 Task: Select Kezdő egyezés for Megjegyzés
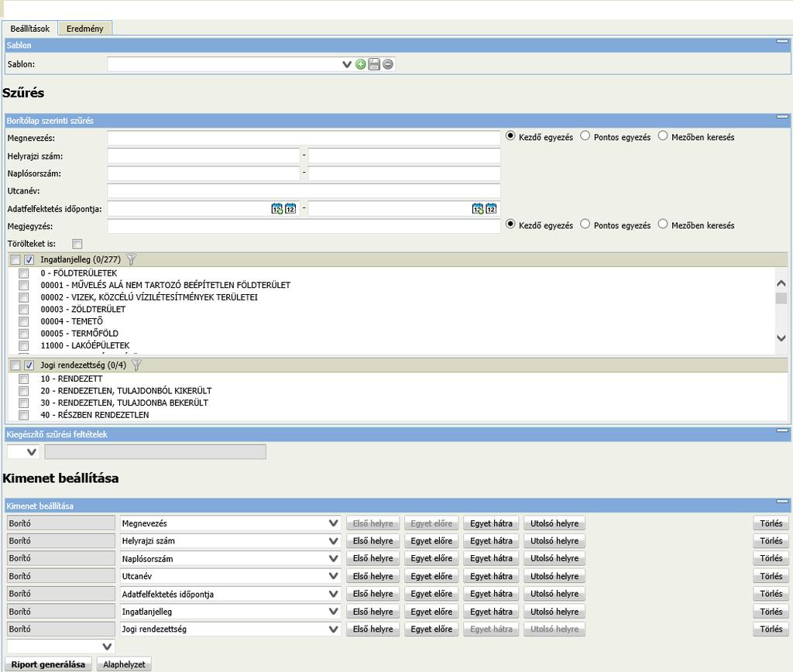[511, 224]
